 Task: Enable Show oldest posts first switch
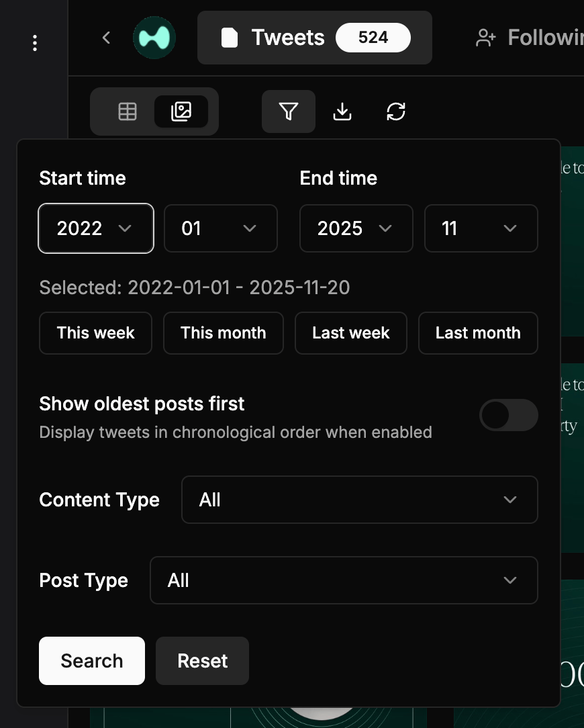[508, 415]
